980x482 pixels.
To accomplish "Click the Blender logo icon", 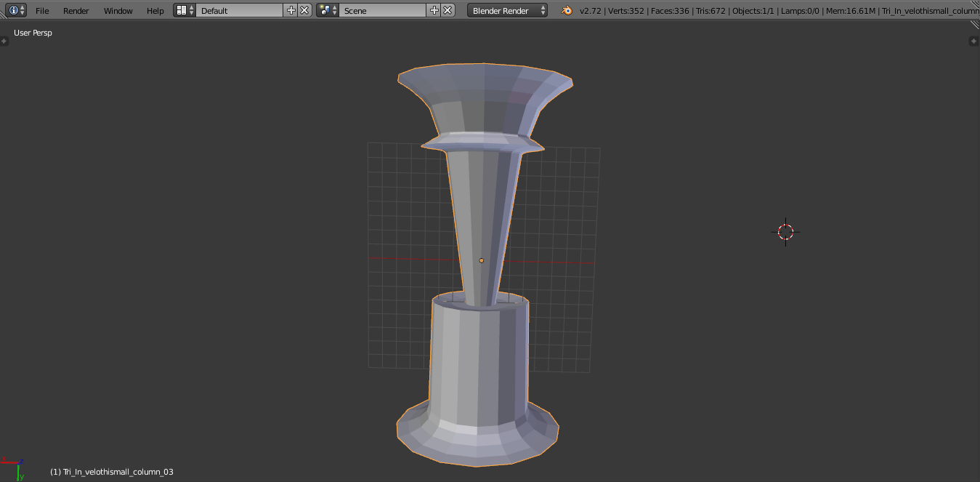I will pos(566,10).
